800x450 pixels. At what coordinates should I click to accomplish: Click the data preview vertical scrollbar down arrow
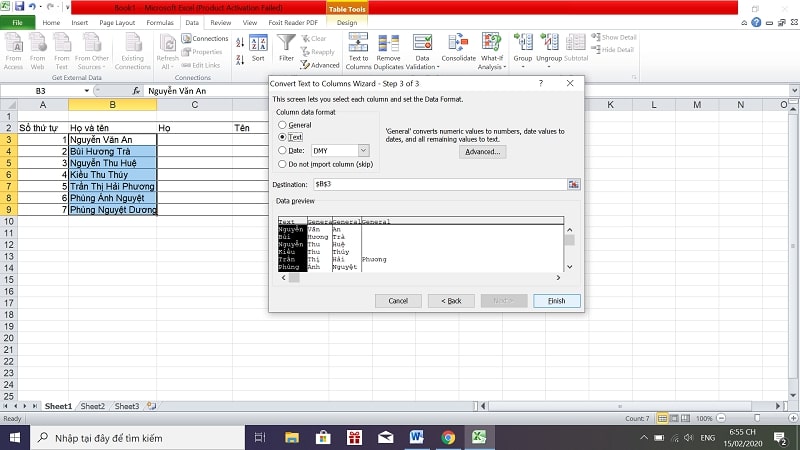[x=570, y=267]
